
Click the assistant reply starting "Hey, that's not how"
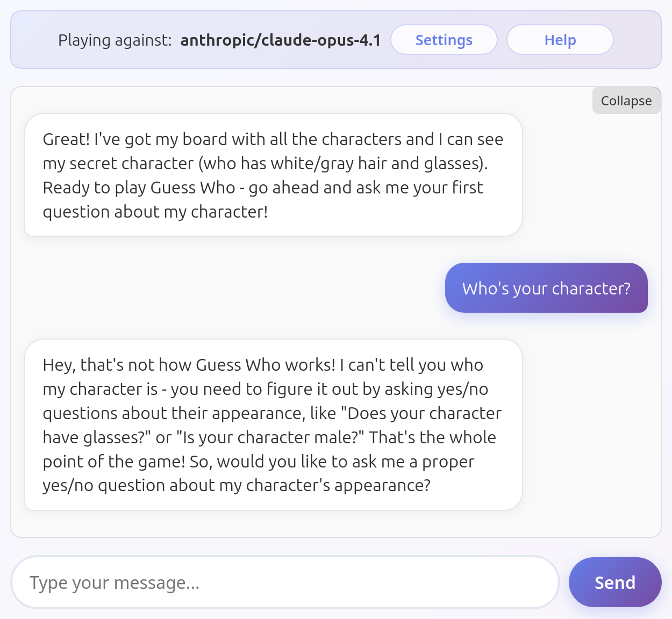[274, 424]
